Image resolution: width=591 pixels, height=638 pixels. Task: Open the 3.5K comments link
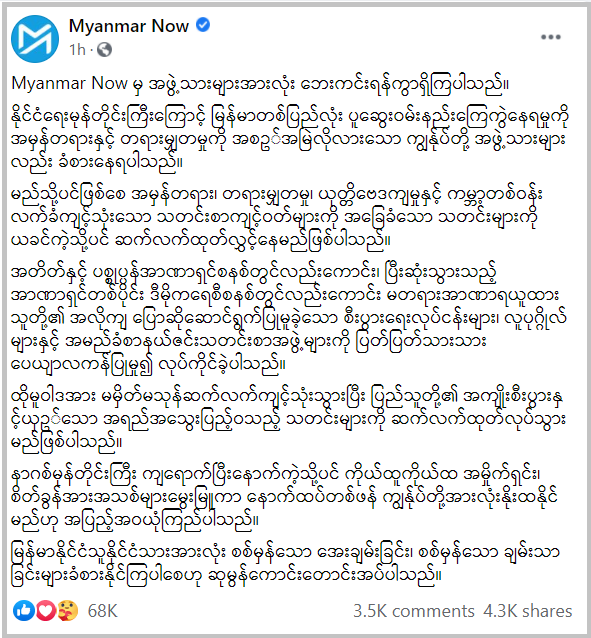click(414, 611)
